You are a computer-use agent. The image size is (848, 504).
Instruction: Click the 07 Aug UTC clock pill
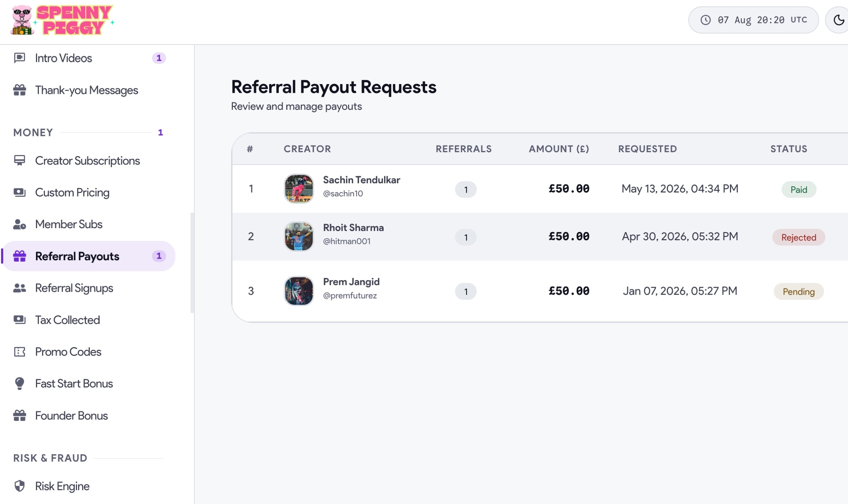click(x=753, y=20)
